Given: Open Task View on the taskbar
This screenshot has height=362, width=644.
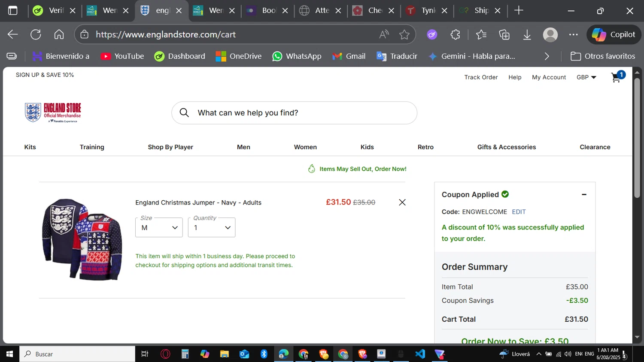Looking at the screenshot, I should [145, 354].
